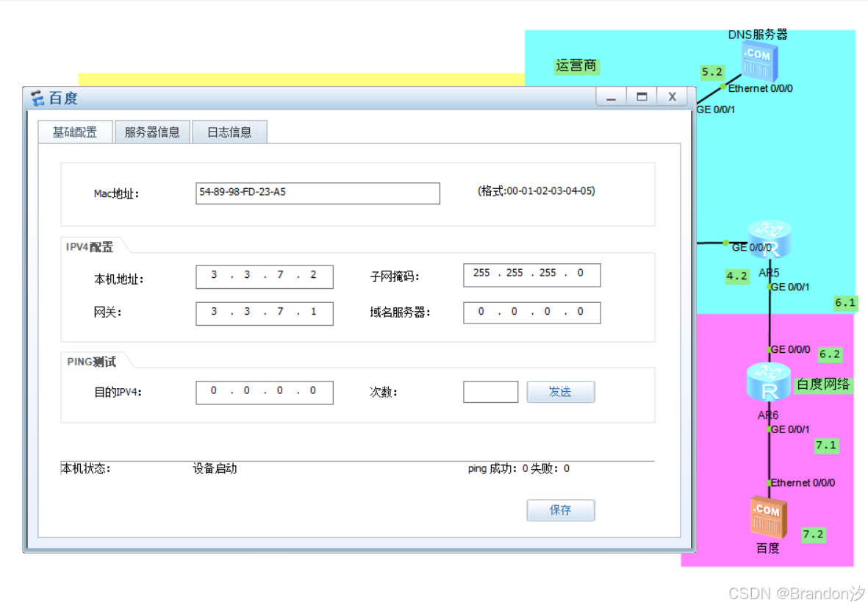The image size is (868, 608).
Task: Click the 百度 window title icon
Action: click(37, 99)
